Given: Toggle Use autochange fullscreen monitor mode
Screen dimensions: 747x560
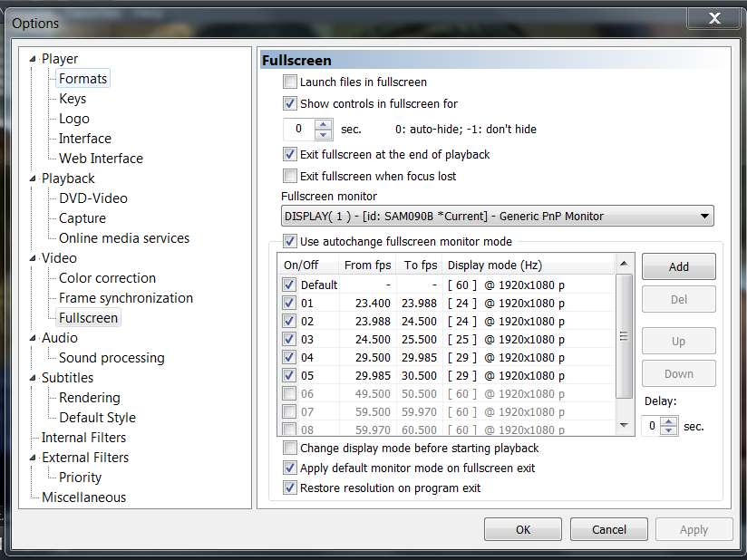Looking at the screenshot, I should [290, 241].
